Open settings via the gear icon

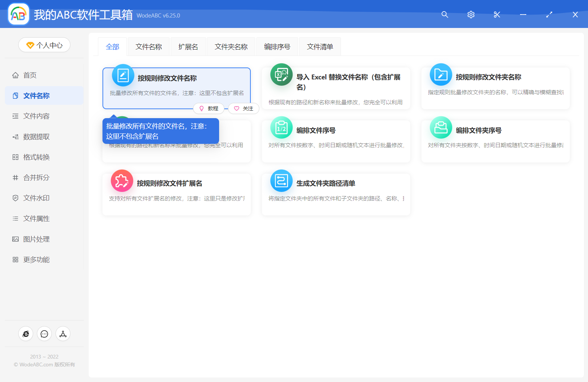click(x=471, y=15)
